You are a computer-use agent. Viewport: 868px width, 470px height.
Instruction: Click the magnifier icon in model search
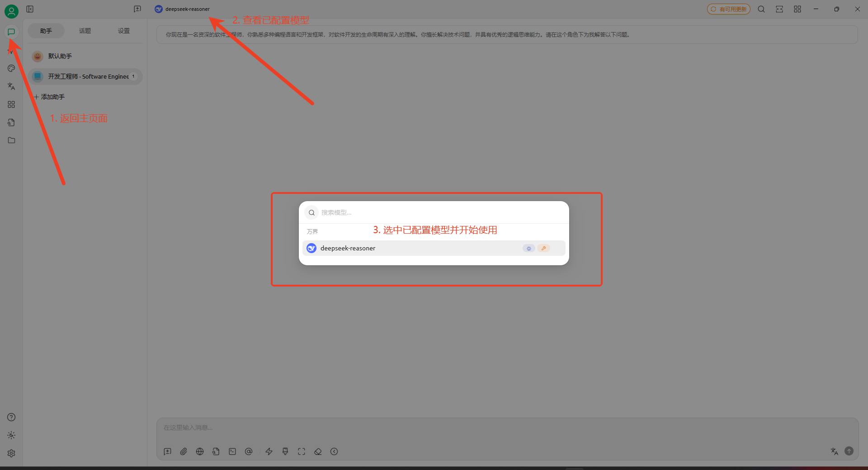[311, 212]
